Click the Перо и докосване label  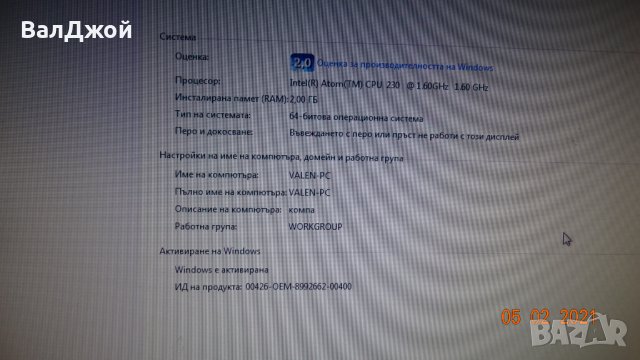coord(214,131)
